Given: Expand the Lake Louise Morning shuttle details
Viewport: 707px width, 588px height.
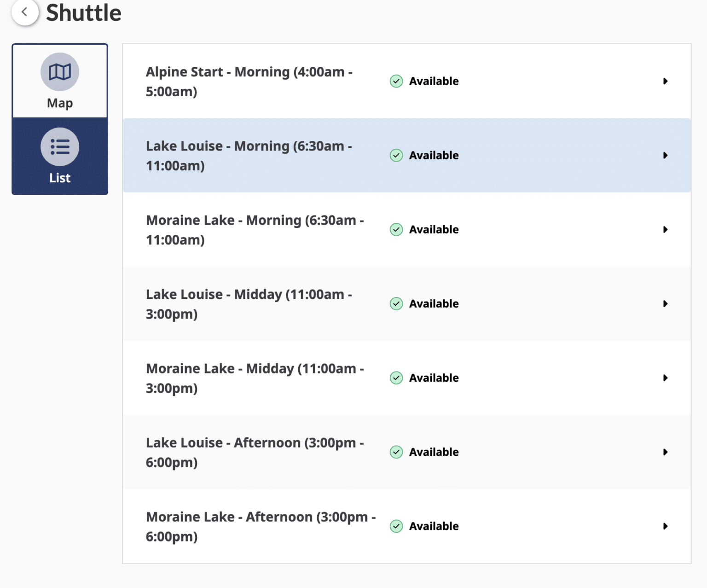Looking at the screenshot, I should click(x=665, y=155).
